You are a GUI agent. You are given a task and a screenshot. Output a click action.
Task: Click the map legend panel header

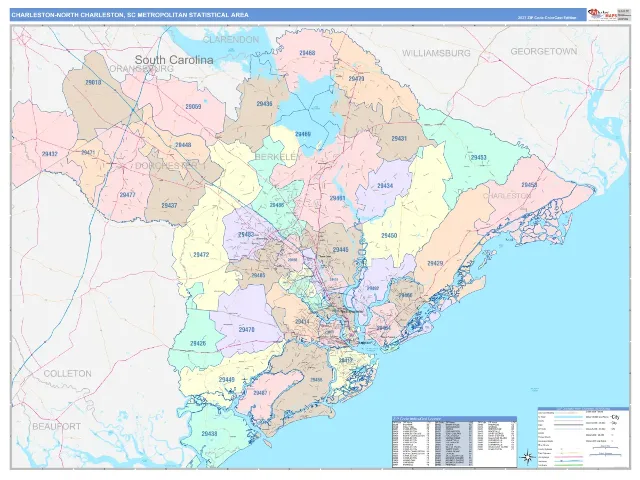click(x=583, y=409)
